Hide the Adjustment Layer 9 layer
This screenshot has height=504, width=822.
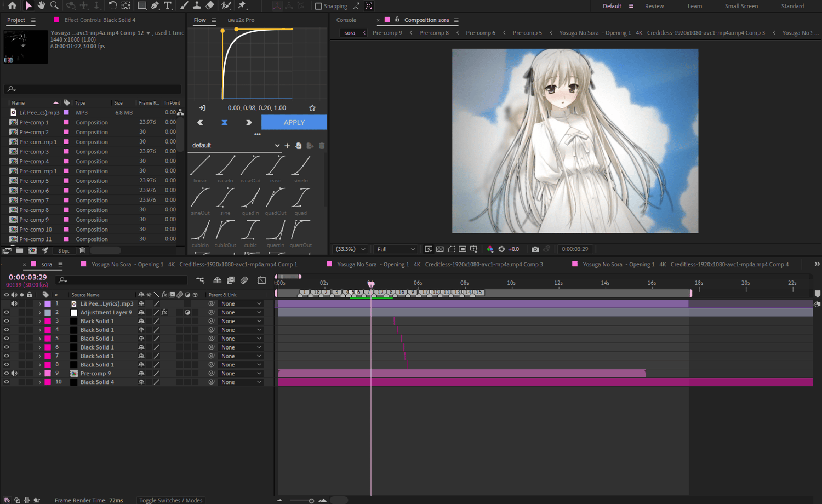[x=7, y=312]
